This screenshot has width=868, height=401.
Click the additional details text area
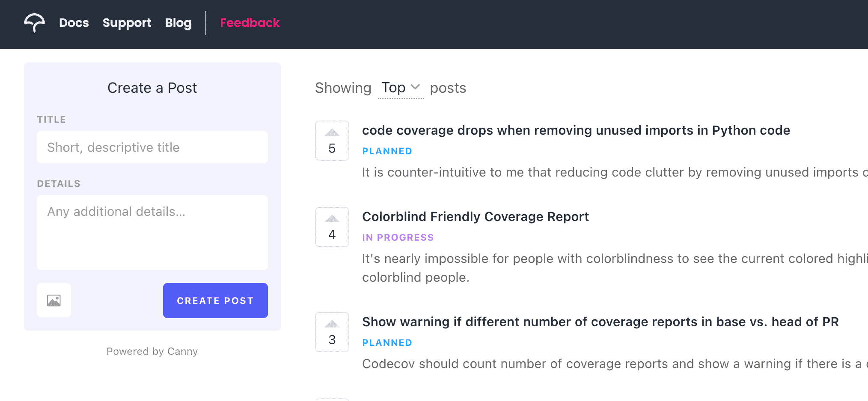click(152, 233)
